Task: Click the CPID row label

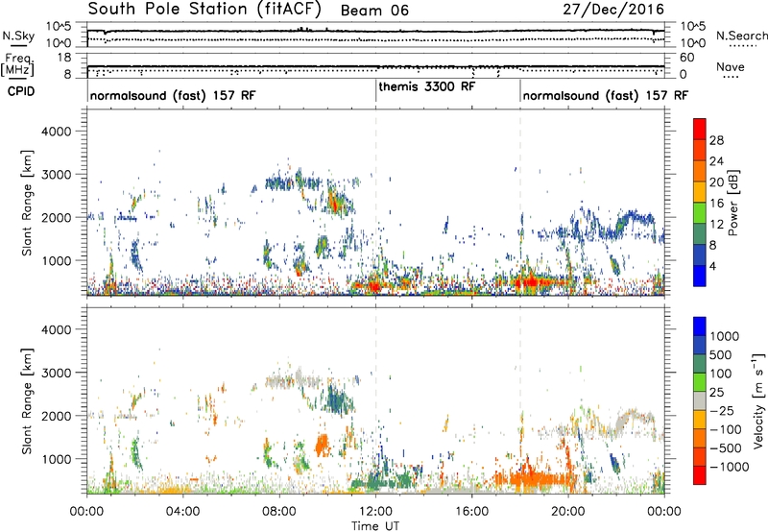Action: (21, 91)
